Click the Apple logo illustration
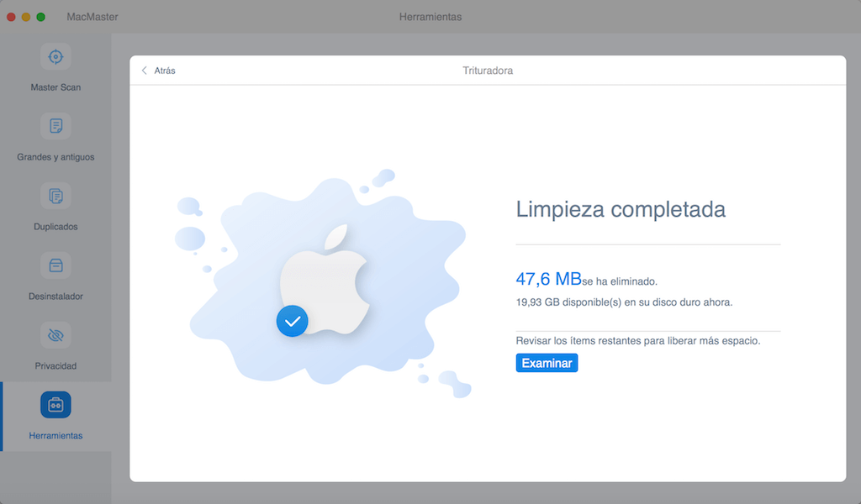861x504 pixels. 324,278
